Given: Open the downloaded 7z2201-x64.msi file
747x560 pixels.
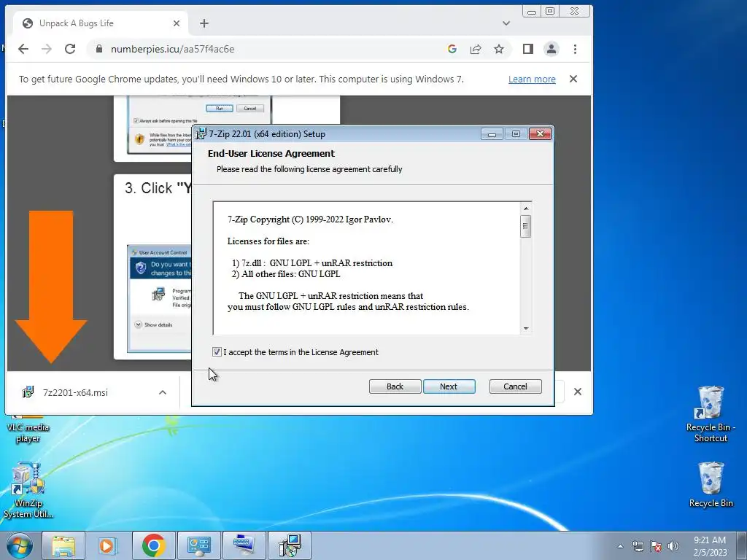Looking at the screenshot, I should (x=75, y=392).
